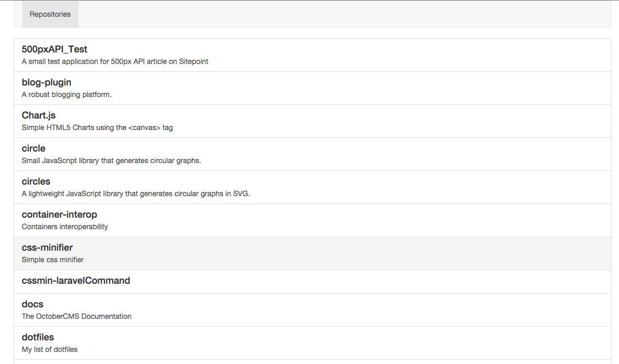Open the cssmin-laravelCommand repository
This screenshot has height=364, width=619.
pyautogui.click(x=76, y=281)
